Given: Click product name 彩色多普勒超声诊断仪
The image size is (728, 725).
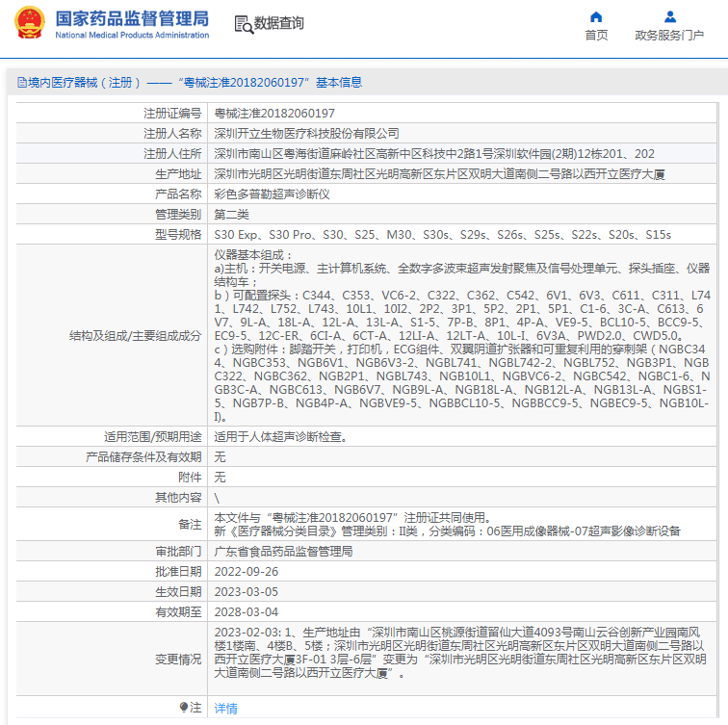Looking at the screenshot, I should [273, 194].
